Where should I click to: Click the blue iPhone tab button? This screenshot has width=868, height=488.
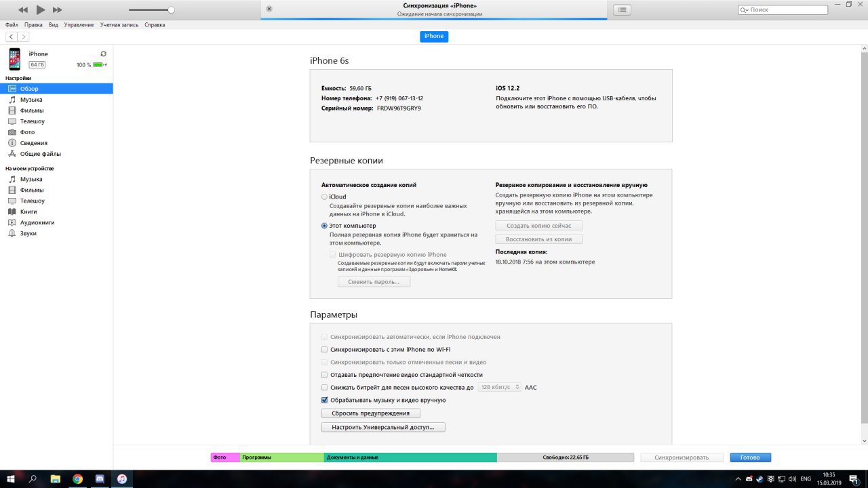(x=434, y=37)
